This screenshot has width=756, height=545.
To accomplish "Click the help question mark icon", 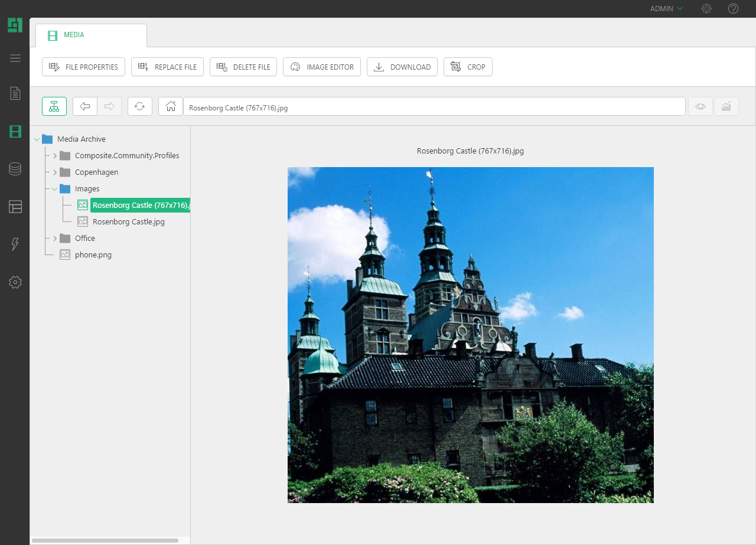I will point(733,9).
